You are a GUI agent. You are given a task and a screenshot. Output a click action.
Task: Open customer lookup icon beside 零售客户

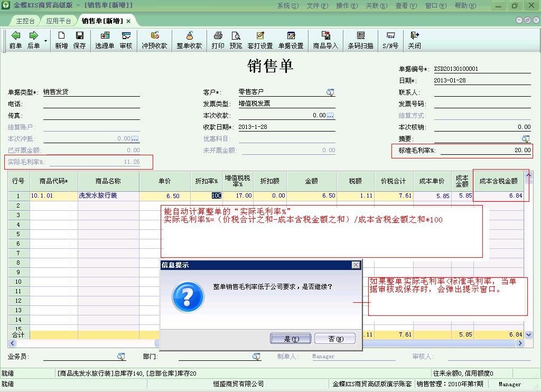330,92
